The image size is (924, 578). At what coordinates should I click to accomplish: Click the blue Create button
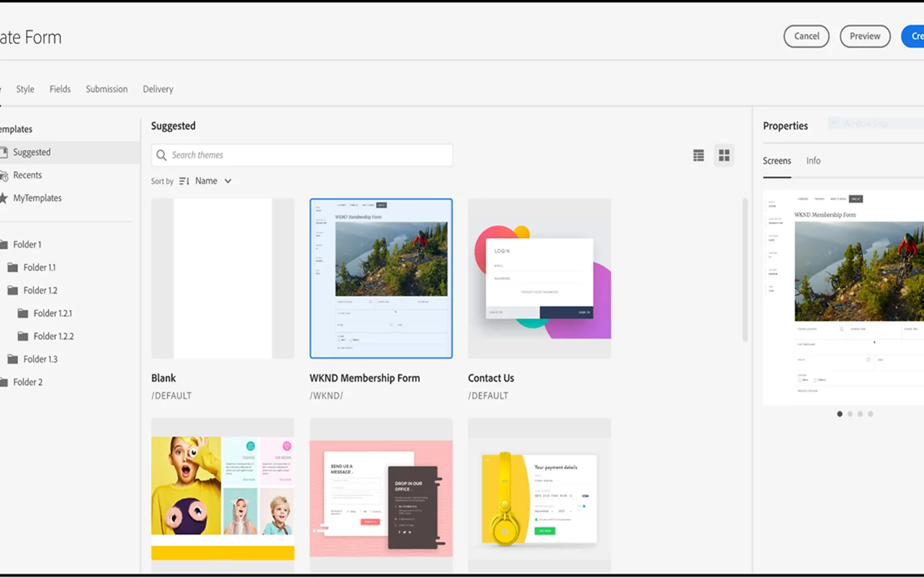click(x=913, y=36)
